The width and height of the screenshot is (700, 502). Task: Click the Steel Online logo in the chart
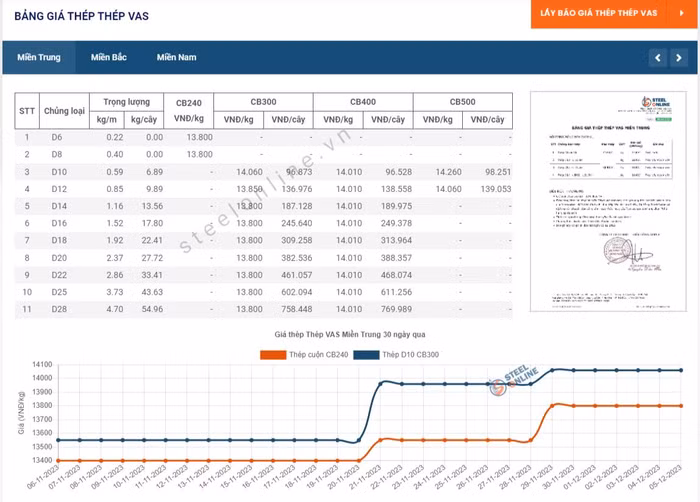click(515, 381)
